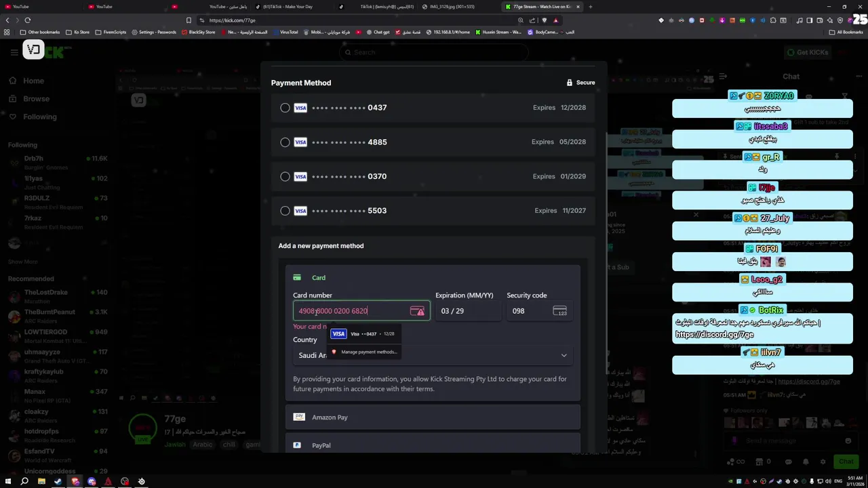
Task: Go to Home in the Kick sidebar
Action: click(27, 81)
